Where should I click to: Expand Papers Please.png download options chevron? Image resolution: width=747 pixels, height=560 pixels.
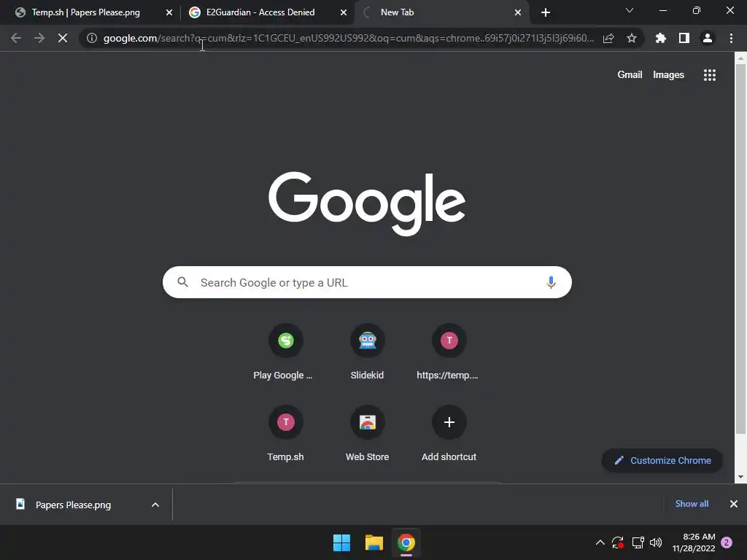click(155, 505)
